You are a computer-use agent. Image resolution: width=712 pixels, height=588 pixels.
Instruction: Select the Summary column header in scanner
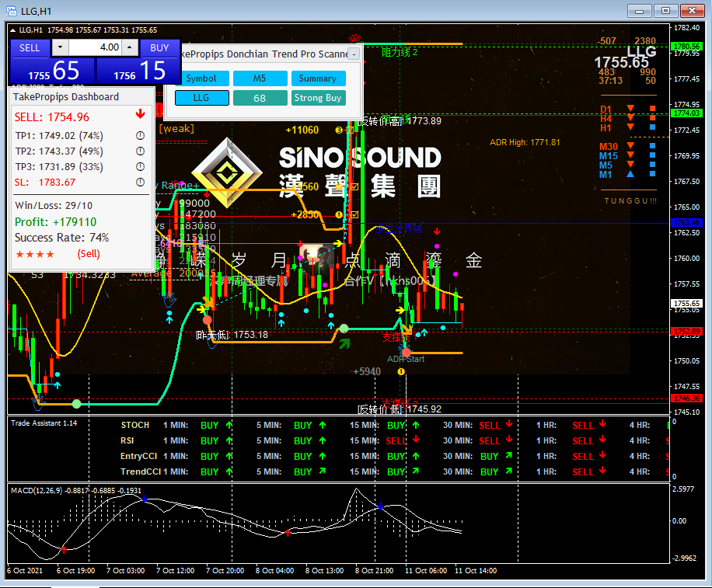(318, 78)
